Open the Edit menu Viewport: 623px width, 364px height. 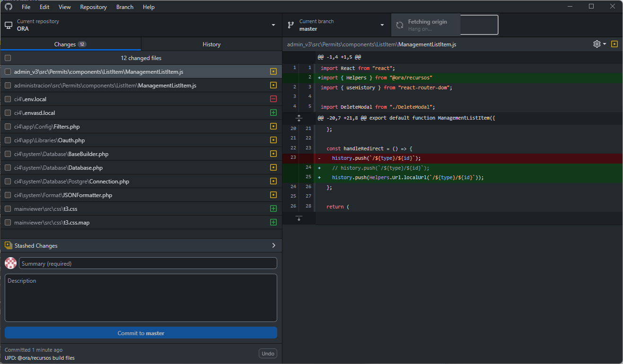coord(44,7)
